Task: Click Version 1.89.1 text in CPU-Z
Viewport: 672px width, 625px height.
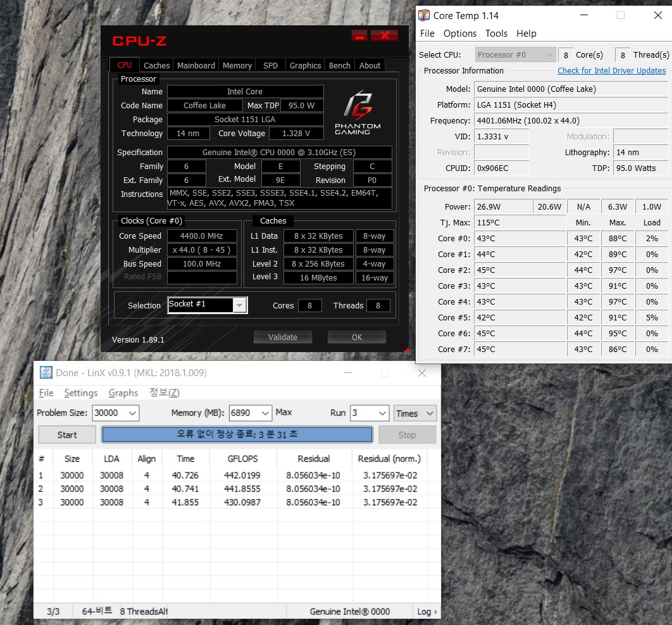Action: click(x=138, y=340)
